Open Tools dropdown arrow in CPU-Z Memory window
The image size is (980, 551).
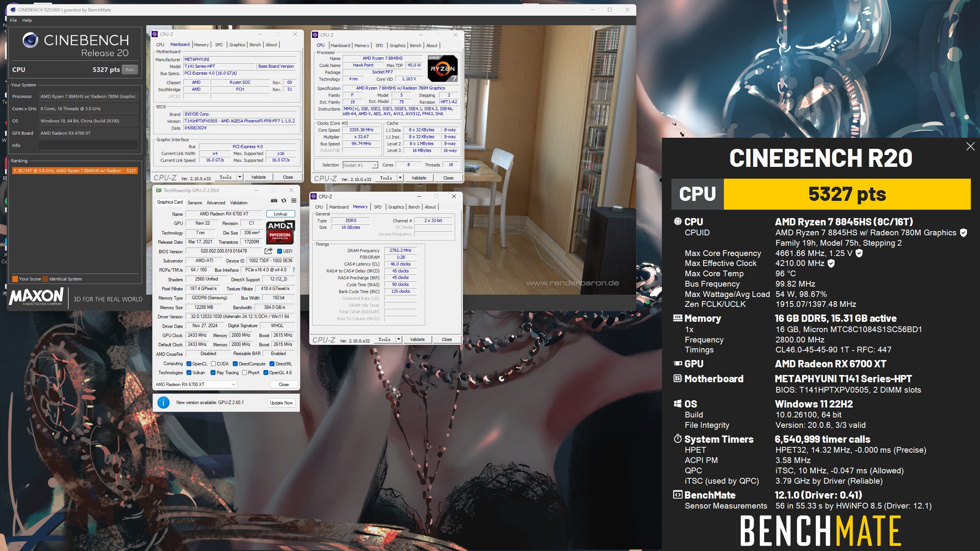[398, 339]
